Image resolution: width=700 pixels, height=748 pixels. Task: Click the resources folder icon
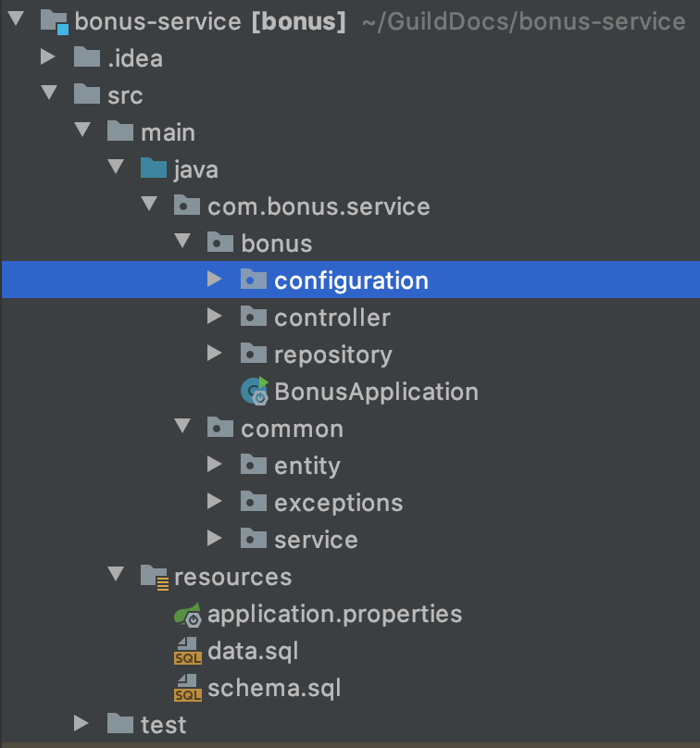(154, 577)
